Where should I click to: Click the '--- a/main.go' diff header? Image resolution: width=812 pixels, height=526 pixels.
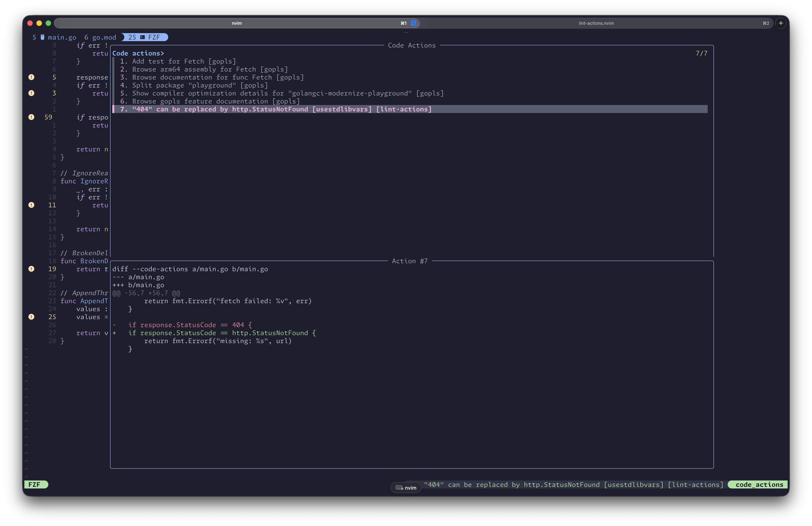(138, 277)
